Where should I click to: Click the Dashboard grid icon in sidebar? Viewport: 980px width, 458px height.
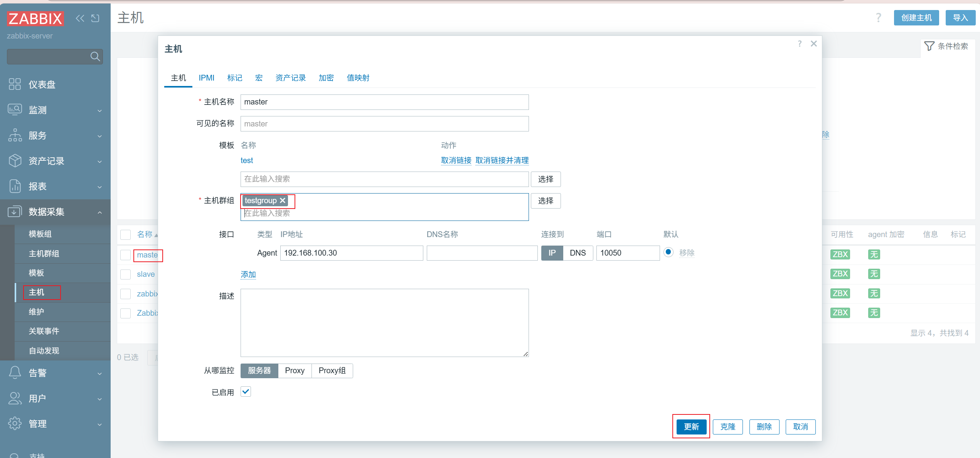15,84
